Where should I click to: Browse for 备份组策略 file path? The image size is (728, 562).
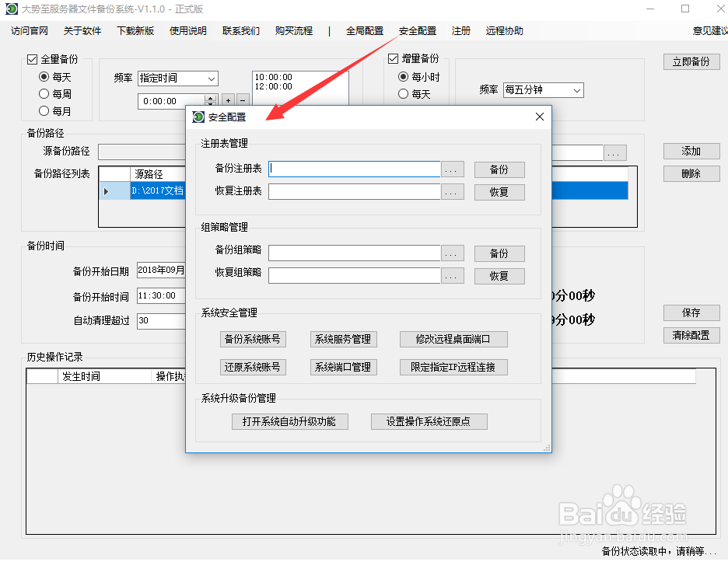pos(452,253)
